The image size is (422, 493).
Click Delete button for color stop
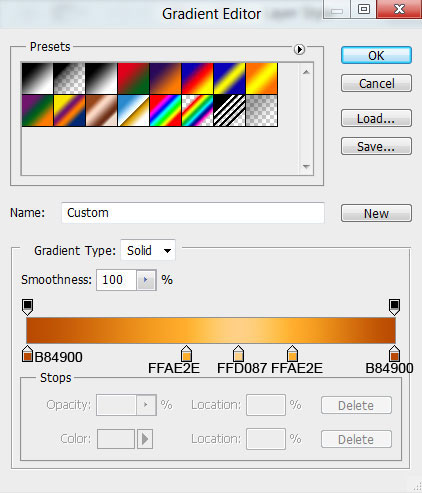(356, 439)
